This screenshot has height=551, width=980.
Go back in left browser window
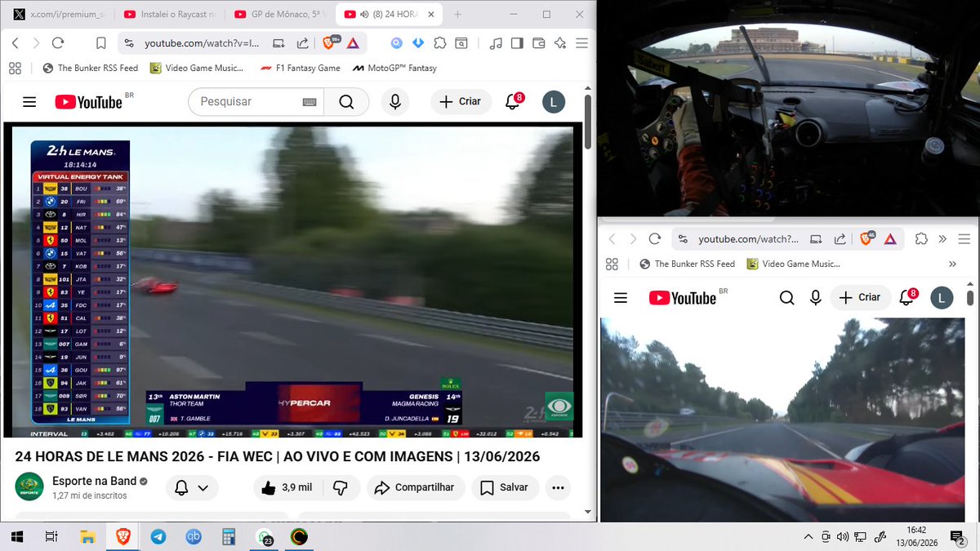point(16,43)
